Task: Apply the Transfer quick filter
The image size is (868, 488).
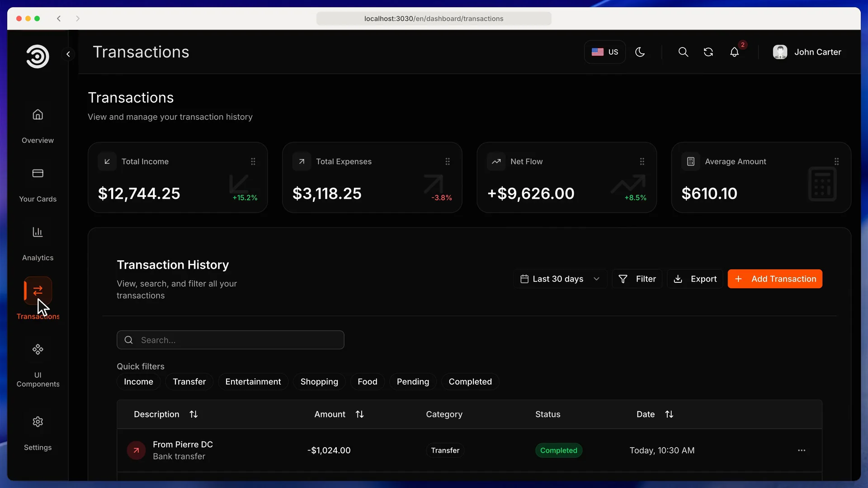Action: click(189, 382)
